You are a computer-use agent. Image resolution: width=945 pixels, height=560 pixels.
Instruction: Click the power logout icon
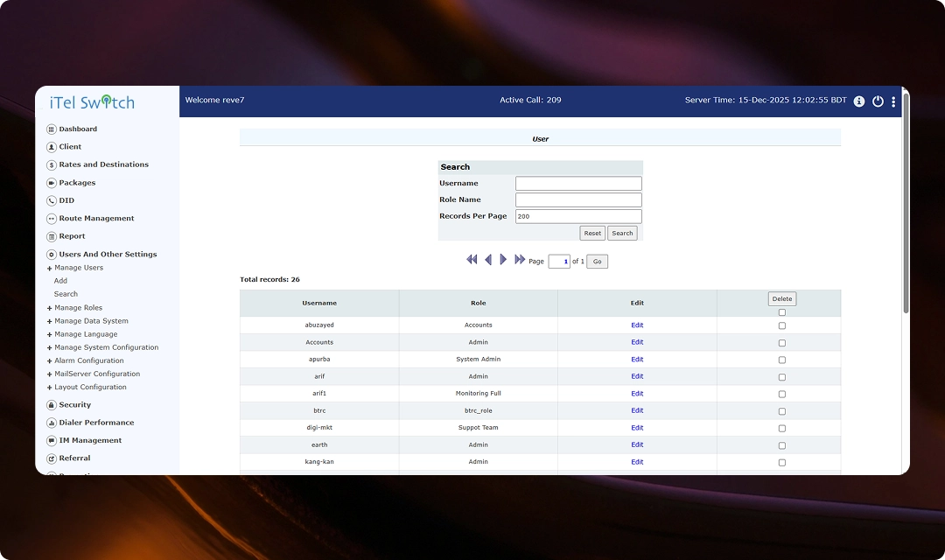coord(878,101)
